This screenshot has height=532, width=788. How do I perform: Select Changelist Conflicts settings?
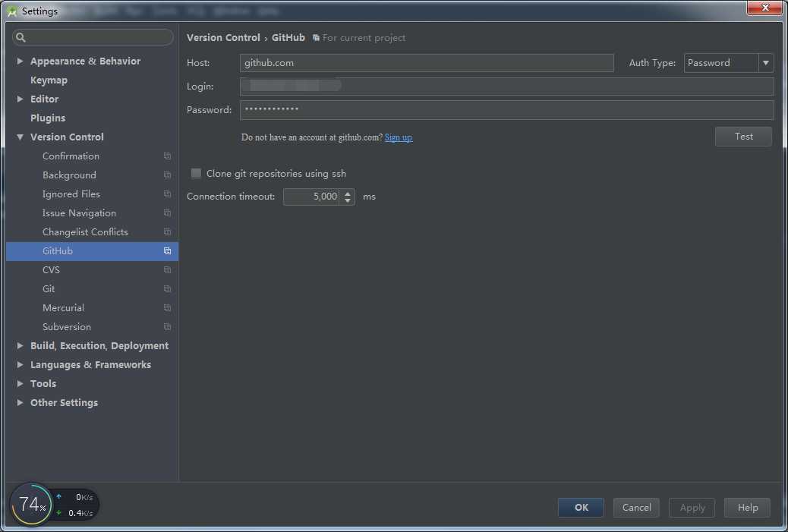(85, 232)
